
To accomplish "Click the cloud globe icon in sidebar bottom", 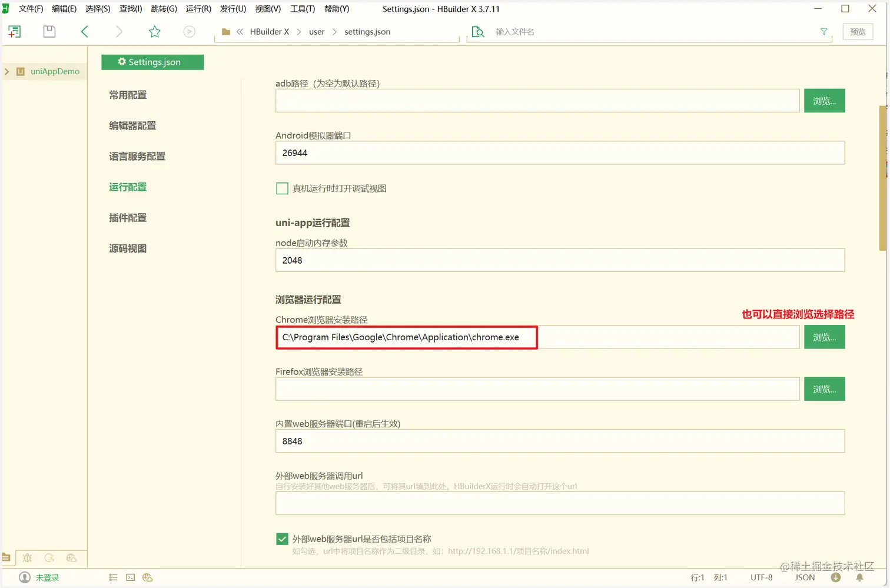I will pyautogui.click(x=72, y=557).
